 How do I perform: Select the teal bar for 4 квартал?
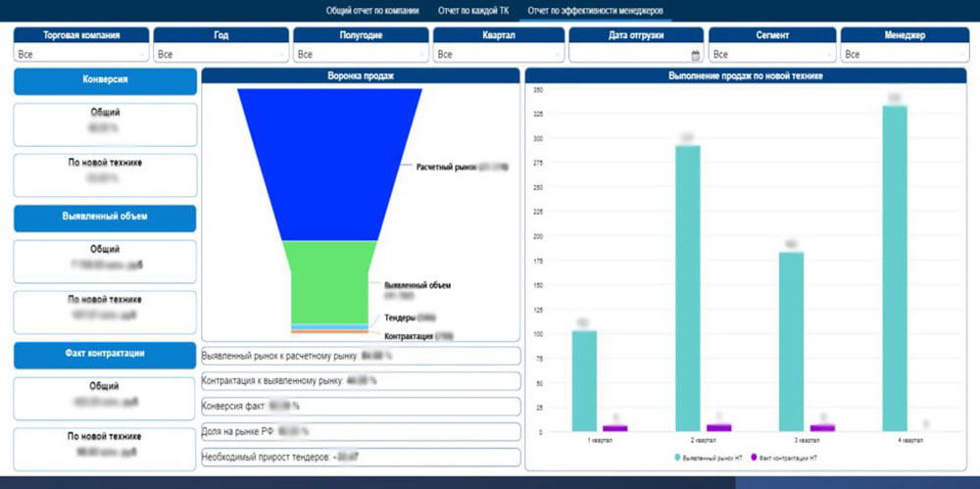(894, 268)
